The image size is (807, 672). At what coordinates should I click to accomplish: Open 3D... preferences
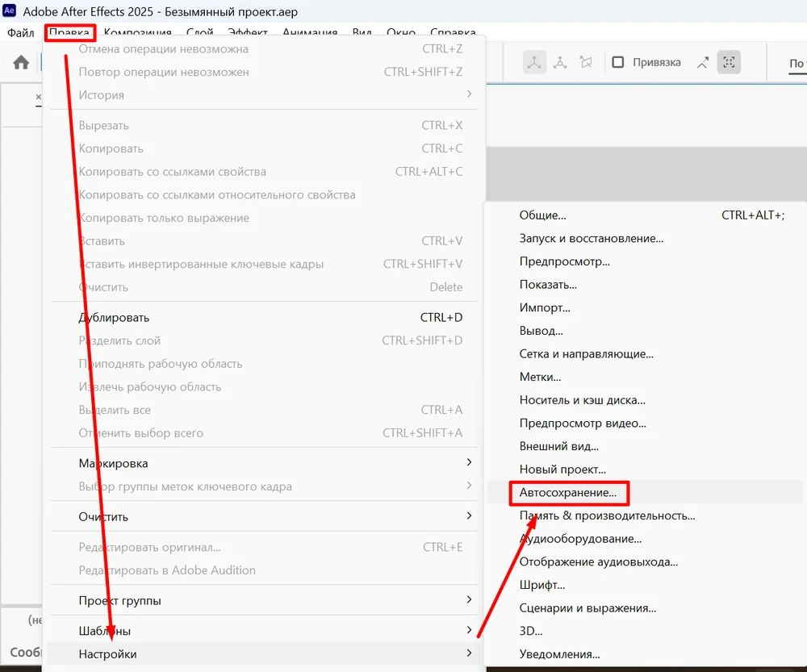646,631
